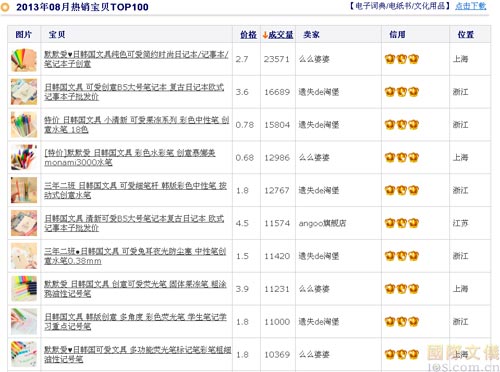Click the 信用 column header
The image size is (500, 372).
[x=397, y=34]
